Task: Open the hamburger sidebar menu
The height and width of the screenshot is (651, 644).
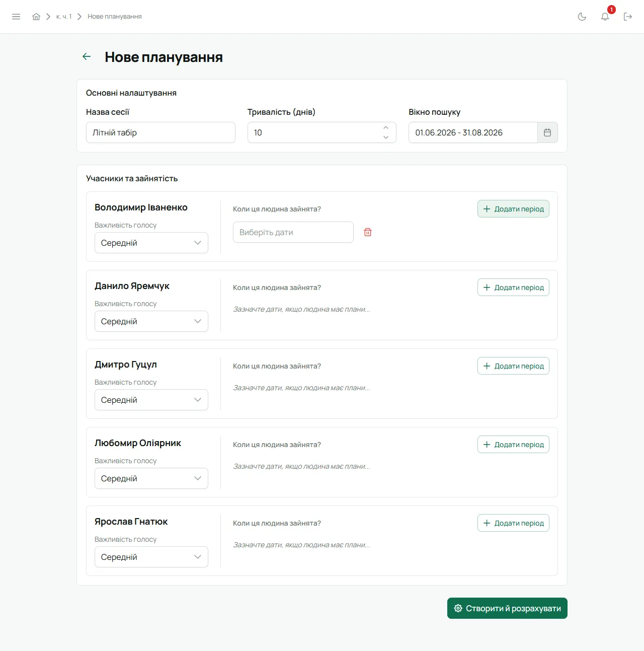Action: [16, 17]
